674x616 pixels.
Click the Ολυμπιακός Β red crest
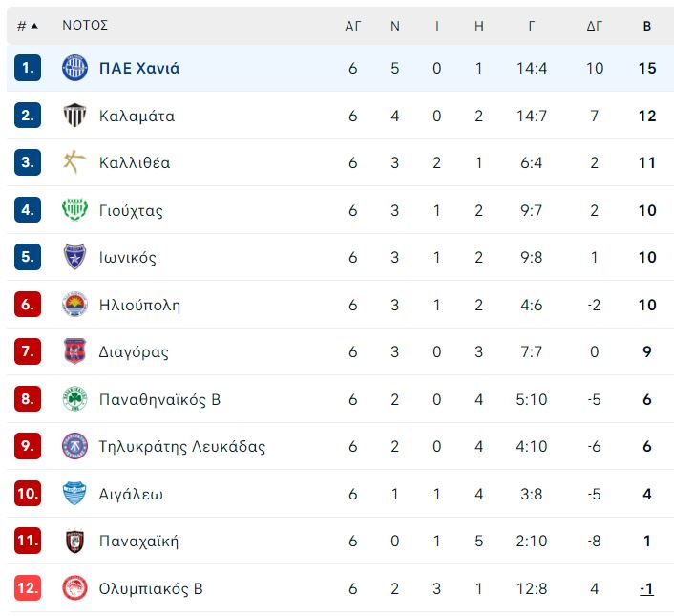tap(74, 588)
